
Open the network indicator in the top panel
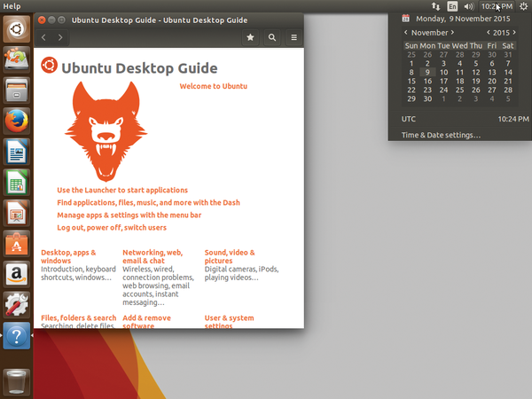[435, 6]
